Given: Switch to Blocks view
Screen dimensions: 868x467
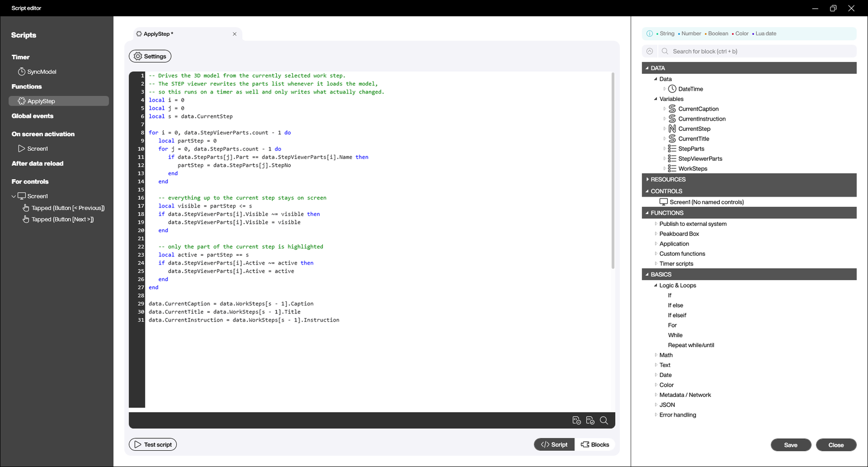Looking at the screenshot, I should (x=595, y=445).
